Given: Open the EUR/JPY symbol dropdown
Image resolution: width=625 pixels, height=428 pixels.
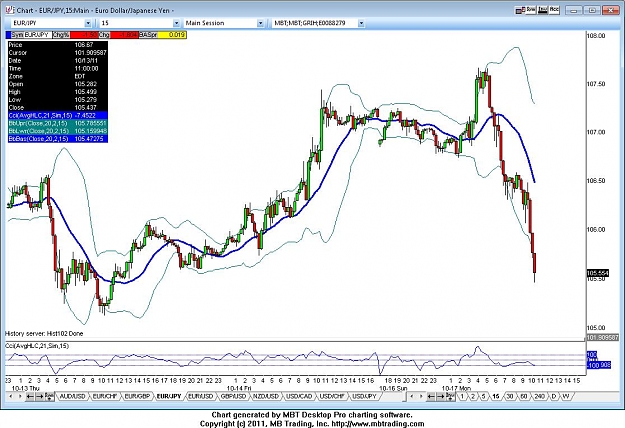Looking at the screenshot, I should [88, 23].
